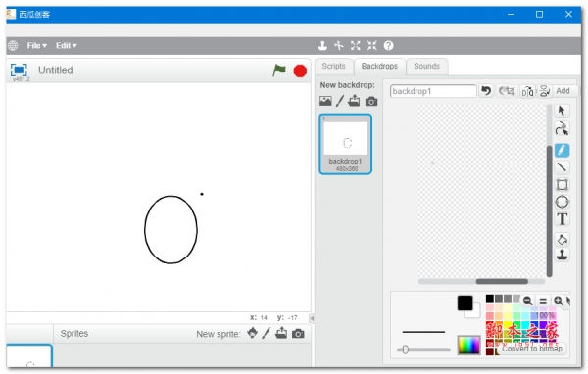588x374 pixels.
Task: Choose new sprite from library
Action: coord(253,333)
